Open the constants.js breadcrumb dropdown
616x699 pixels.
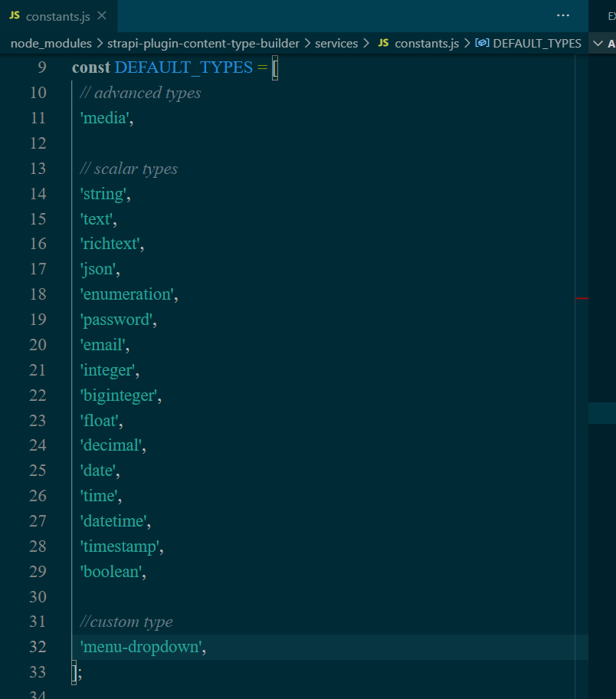[x=425, y=43]
